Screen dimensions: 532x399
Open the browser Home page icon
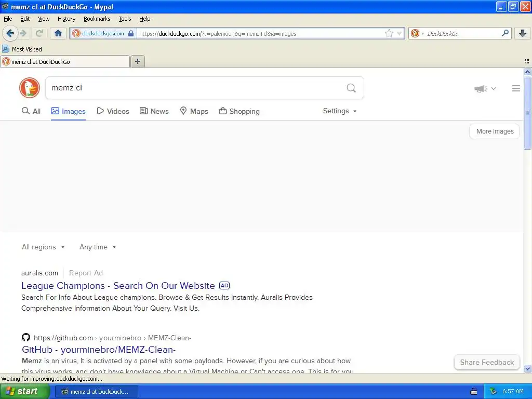click(58, 33)
